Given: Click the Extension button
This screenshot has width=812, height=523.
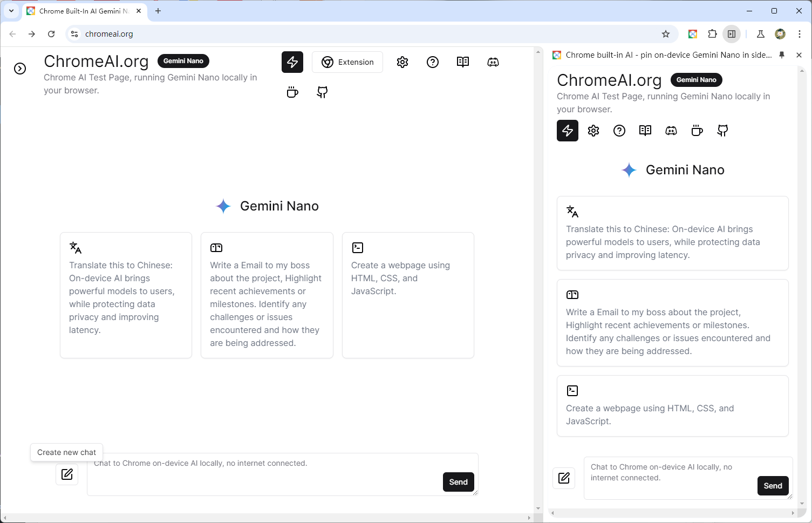Looking at the screenshot, I should 347,62.
